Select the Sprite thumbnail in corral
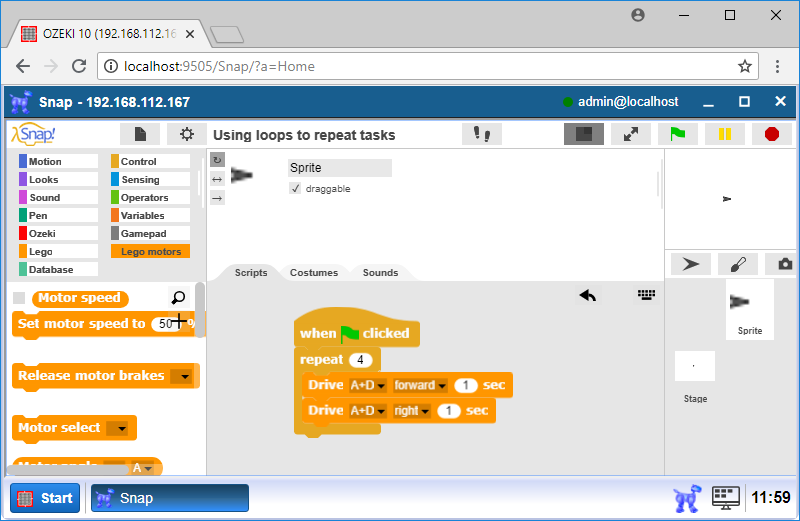 click(x=749, y=309)
